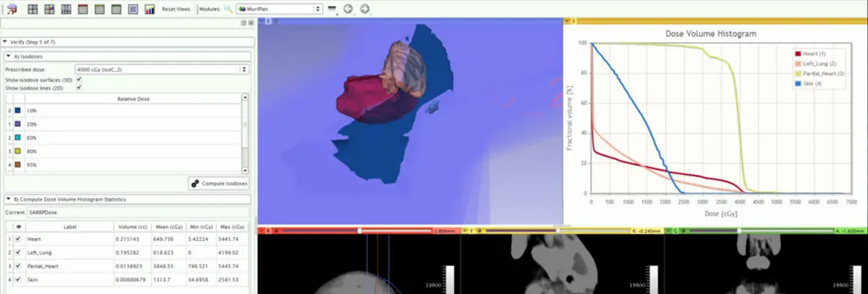Image resolution: width=868 pixels, height=294 pixels.
Task: Select the Partial_Heart label cell
Action: pos(70,266)
